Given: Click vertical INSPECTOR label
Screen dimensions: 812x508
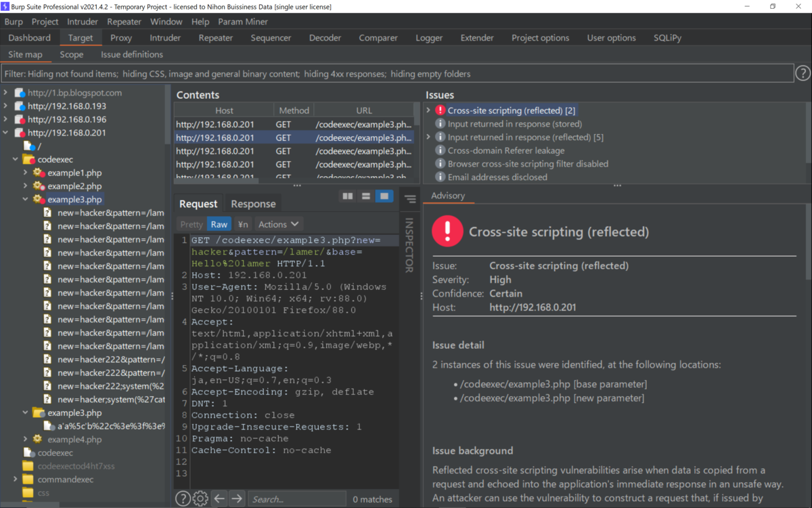Looking at the screenshot, I should click(409, 245).
